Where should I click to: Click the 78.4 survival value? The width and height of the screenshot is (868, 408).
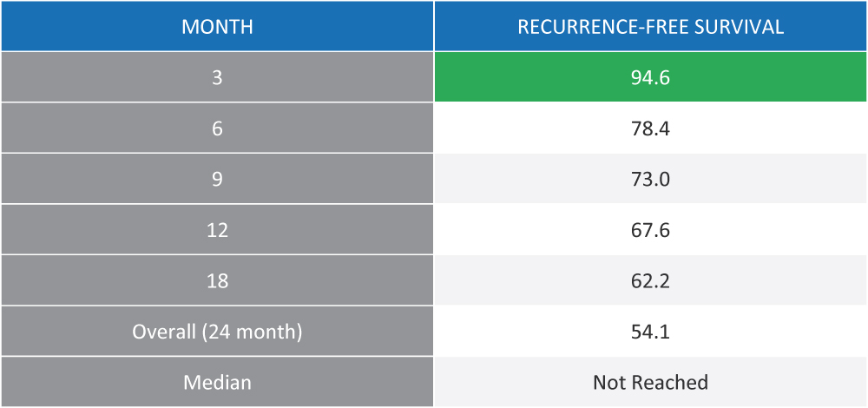(x=650, y=128)
